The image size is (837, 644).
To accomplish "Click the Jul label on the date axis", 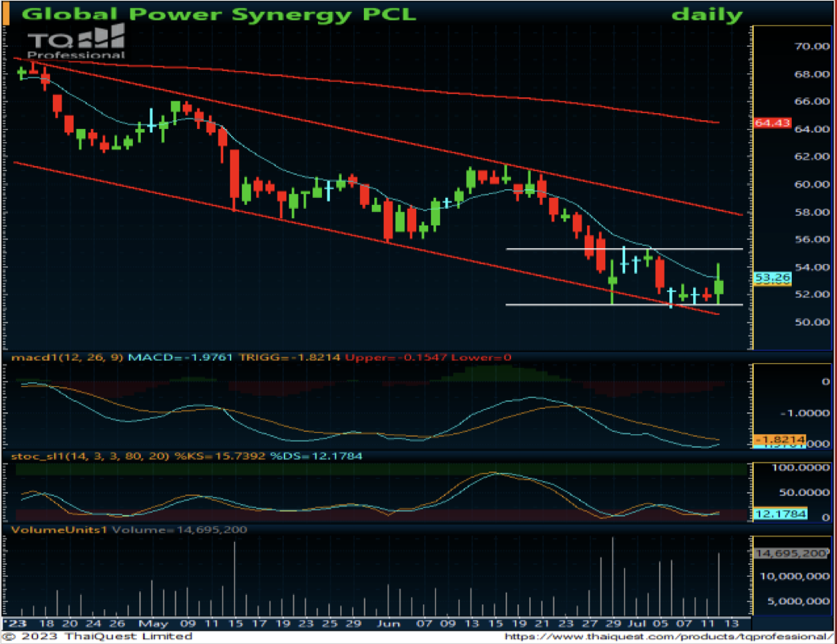I will [637, 623].
